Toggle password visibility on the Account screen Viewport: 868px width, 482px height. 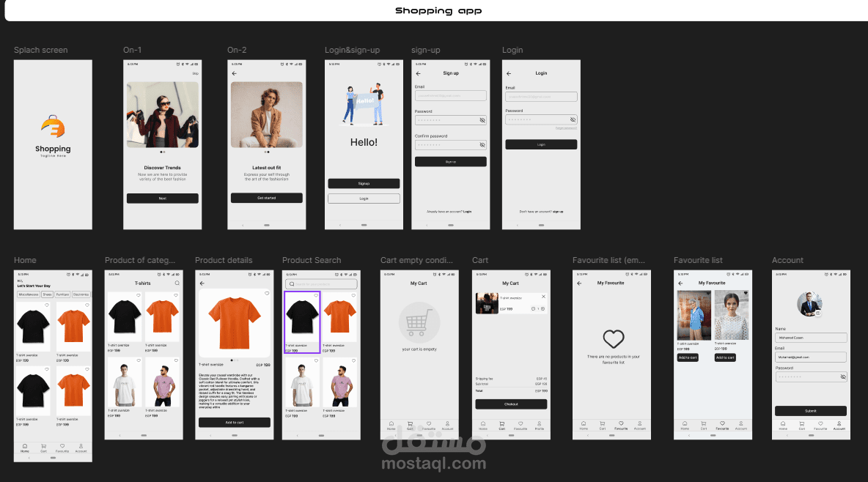[843, 377]
